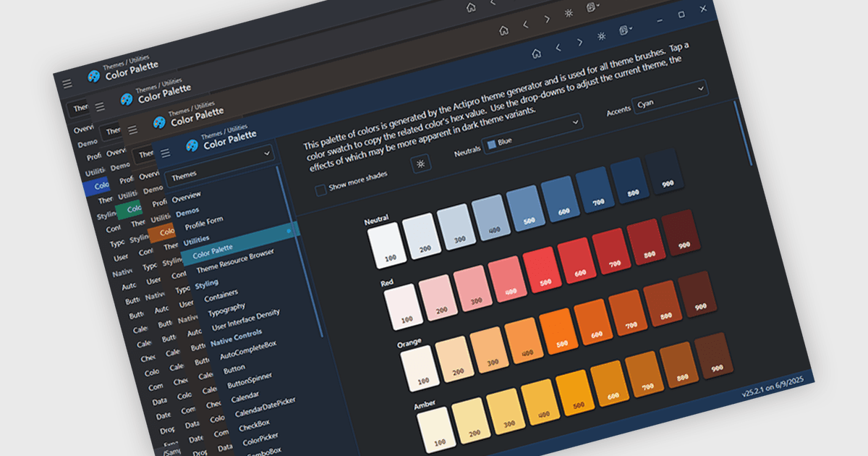Viewport: 868px width, 456px height.
Task: Navigate forward in brown window toolbar
Action: (x=547, y=20)
